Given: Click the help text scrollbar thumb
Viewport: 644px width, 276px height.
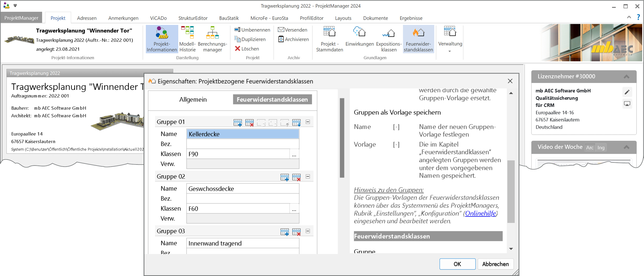Looking at the screenshot, I should click(511, 192).
